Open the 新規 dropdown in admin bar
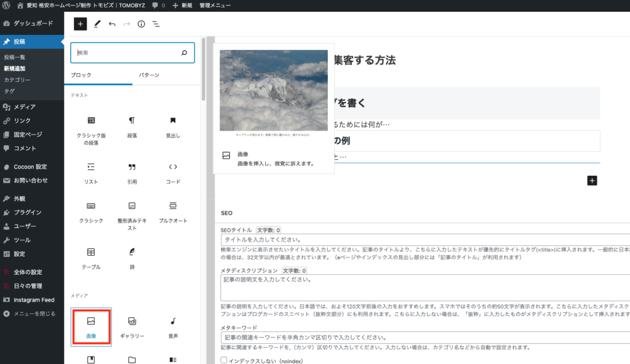Image resolution: width=630 pixels, height=364 pixels. [183, 5]
